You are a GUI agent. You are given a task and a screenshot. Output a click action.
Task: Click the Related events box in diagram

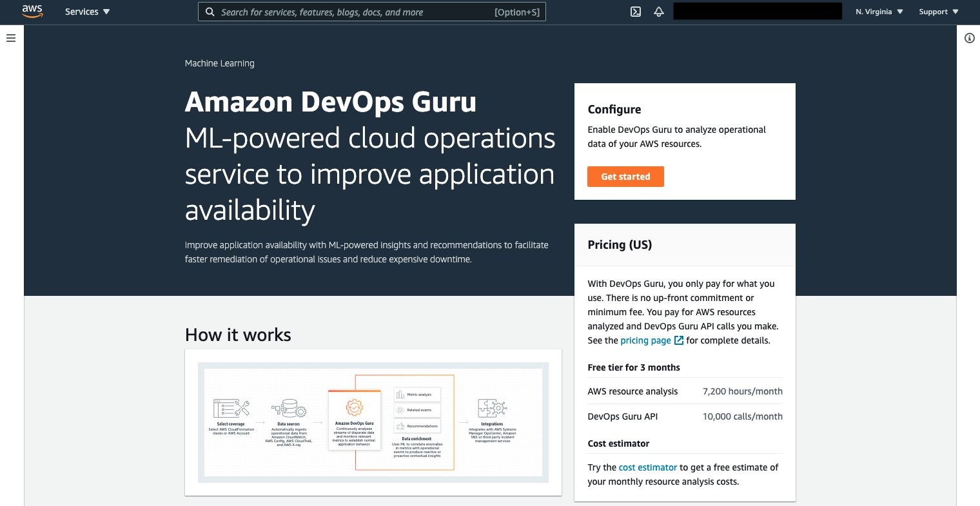[417, 410]
